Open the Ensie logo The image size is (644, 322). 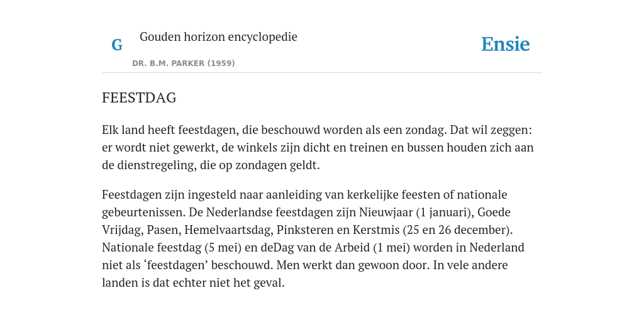[x=506, y=44]
